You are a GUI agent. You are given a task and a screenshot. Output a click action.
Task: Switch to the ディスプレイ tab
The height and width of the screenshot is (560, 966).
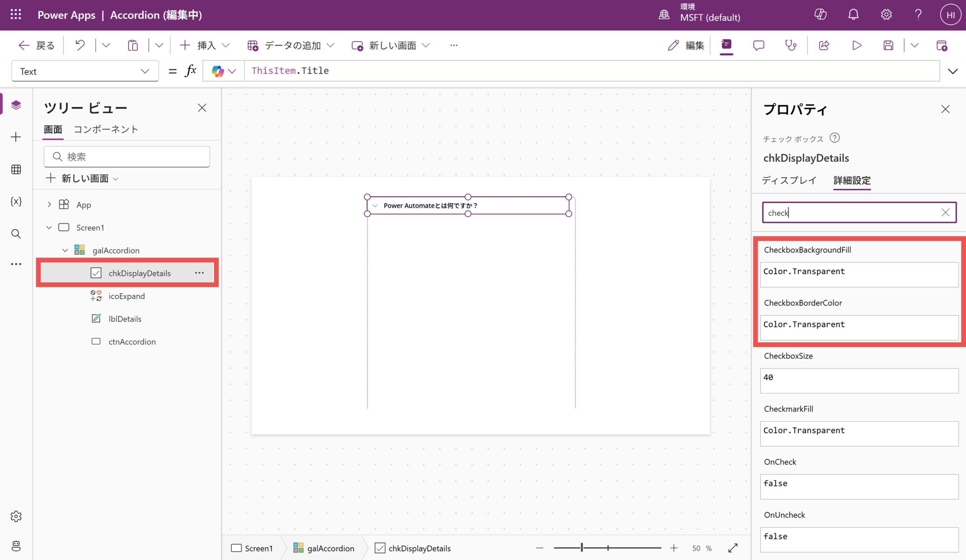click(x=789, y=180)
